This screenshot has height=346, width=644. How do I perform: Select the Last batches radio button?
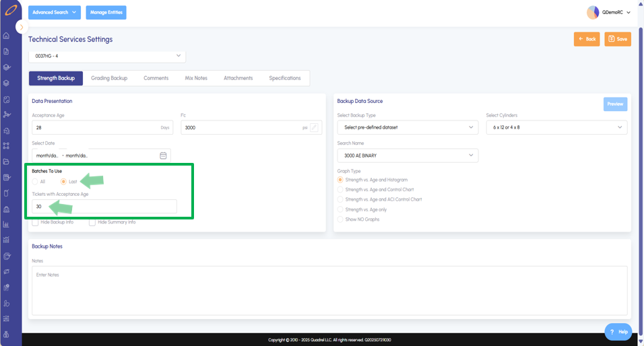(x=63, y=181)
